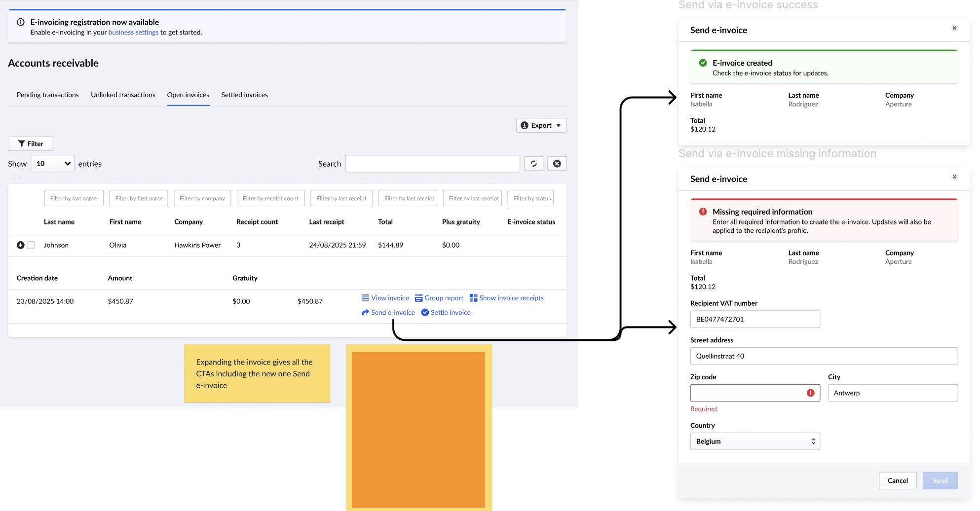The image size is (980, 511).
Task: Click the Settle invoice checkmark icon
Action: click(425, 313)
